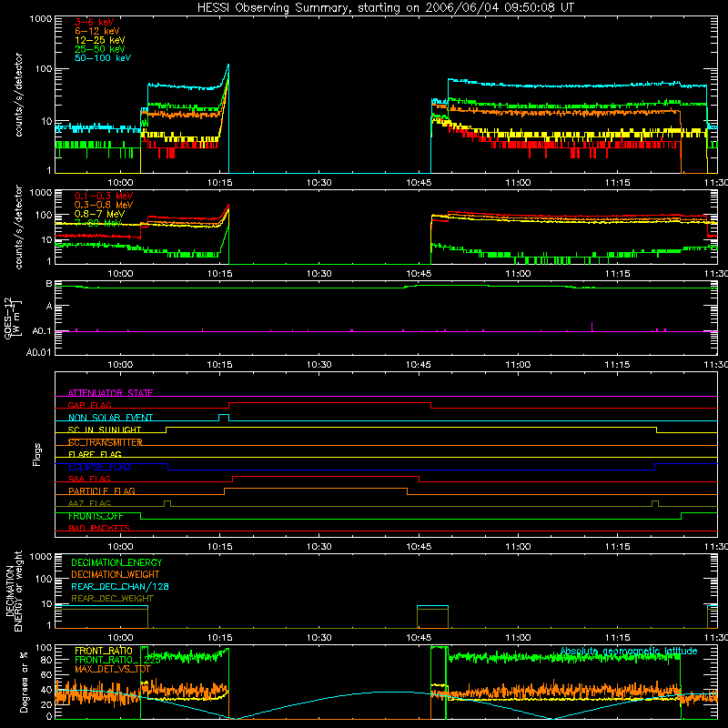The image size is (728, 728).
Task: Select the 50-100 keV legend label
Action: click(103, 57)
